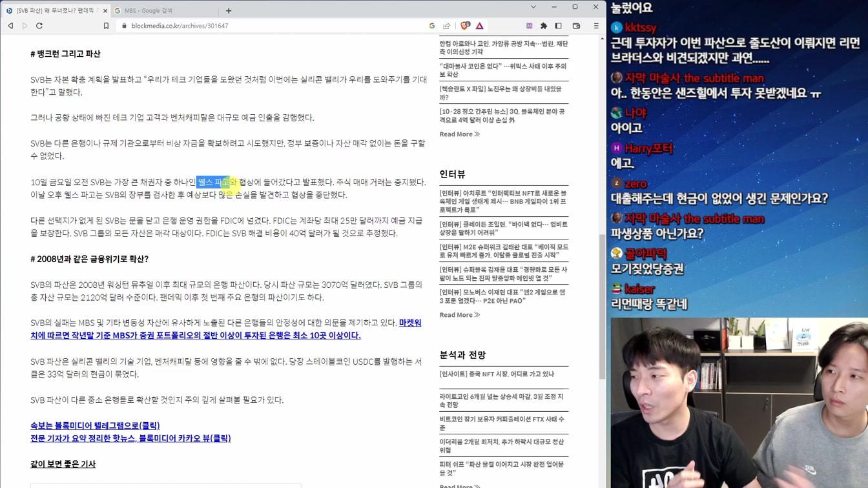The width and height of the screenshot is (868, 488).
Task: Go back with the browser back arrow
Action: tap(10, 26)
